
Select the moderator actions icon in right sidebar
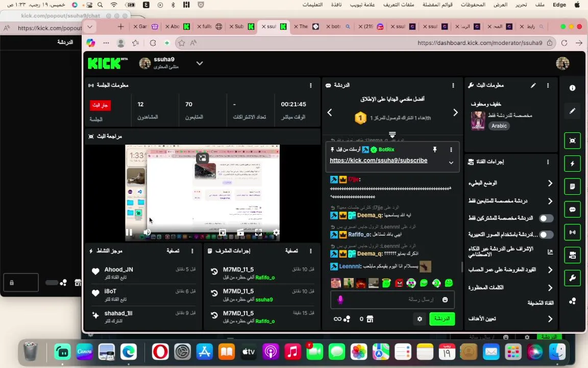coord(572,255)
